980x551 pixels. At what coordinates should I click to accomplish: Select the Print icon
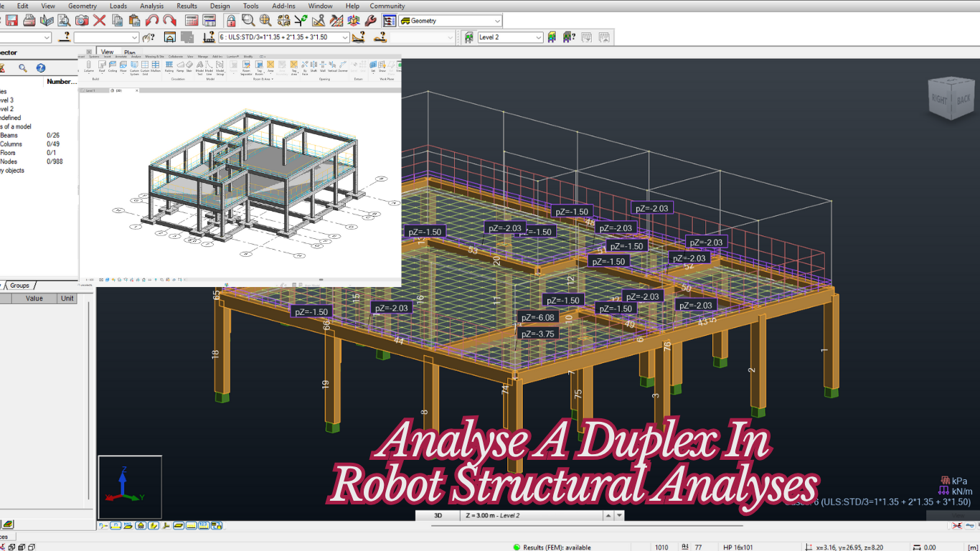pos(28,20)
